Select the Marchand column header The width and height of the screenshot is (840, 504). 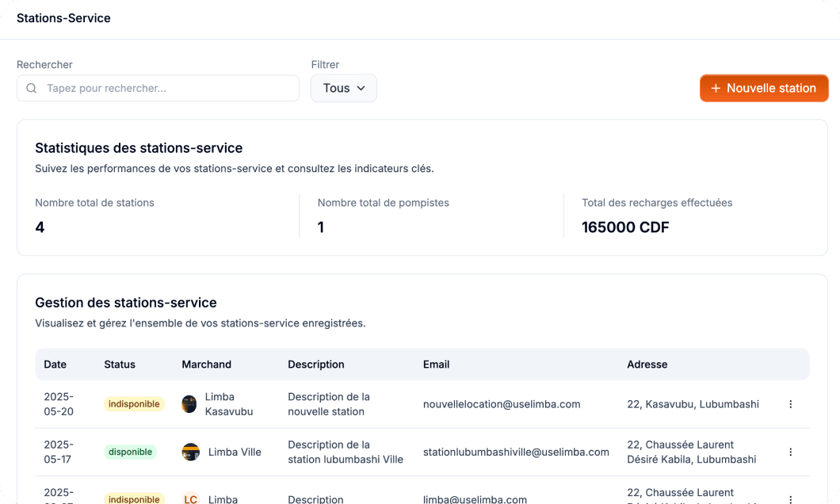point(206,365)
